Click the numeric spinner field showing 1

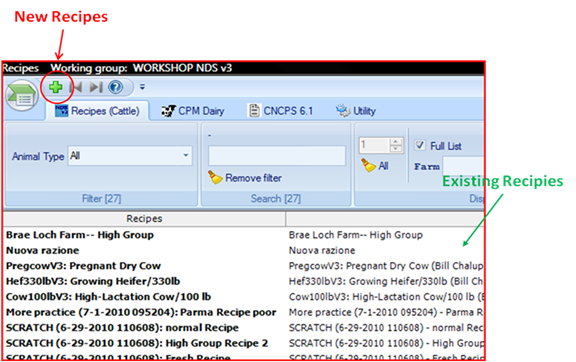[374, 145]
